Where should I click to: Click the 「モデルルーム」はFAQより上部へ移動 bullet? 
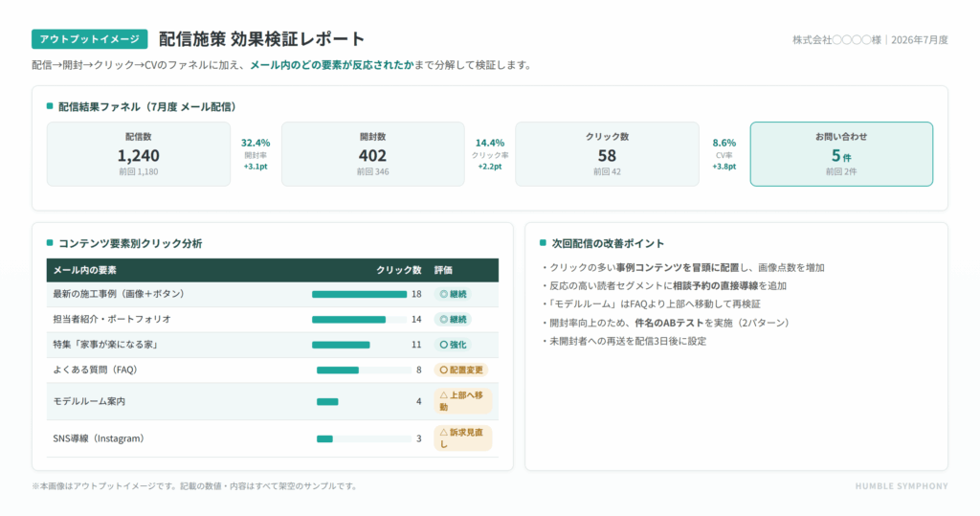[x=651, y=304]
